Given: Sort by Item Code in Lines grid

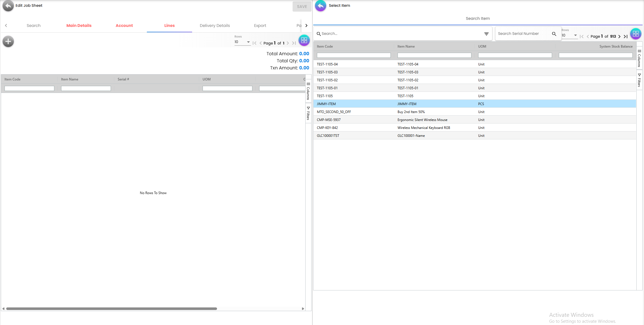Looking at the screenshot, I should coord(12,79).
